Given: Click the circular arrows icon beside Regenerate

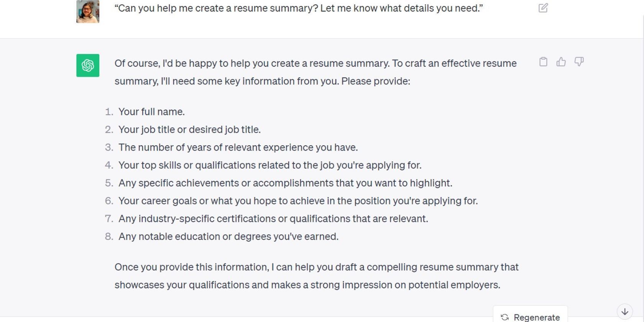Looking at the screenshot, I should click(x=505, y=317).
